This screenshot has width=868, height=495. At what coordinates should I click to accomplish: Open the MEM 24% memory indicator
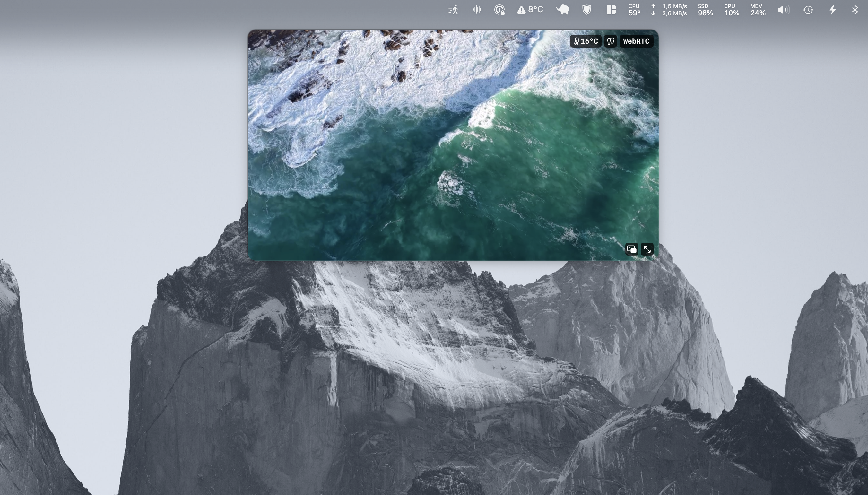758,10
